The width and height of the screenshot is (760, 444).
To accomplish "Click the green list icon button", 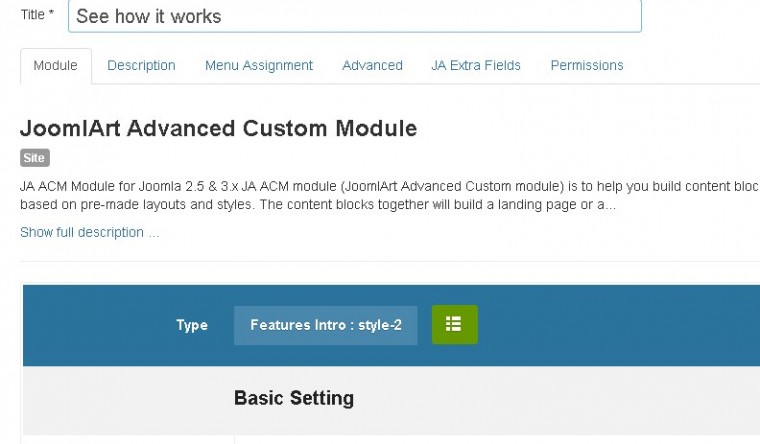I will tap(454, 325).
